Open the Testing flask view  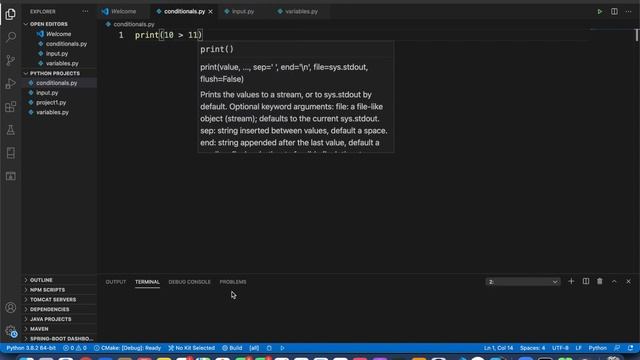[x=11, y=130]
